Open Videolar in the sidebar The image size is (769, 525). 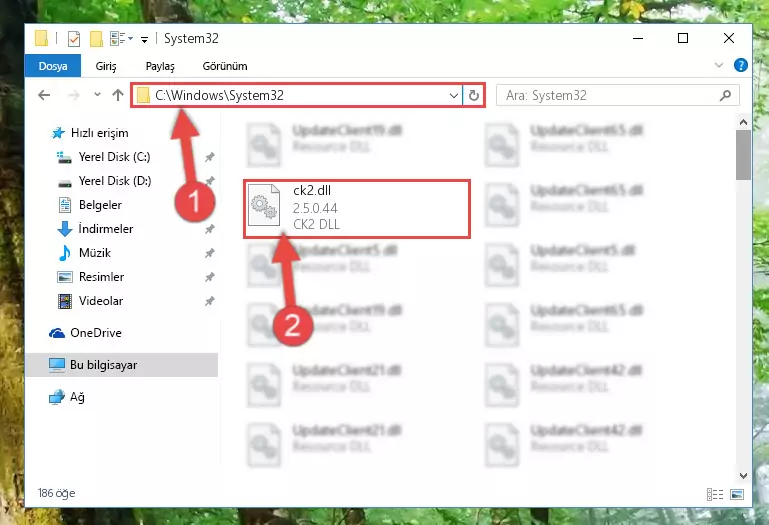pos(90,301)
